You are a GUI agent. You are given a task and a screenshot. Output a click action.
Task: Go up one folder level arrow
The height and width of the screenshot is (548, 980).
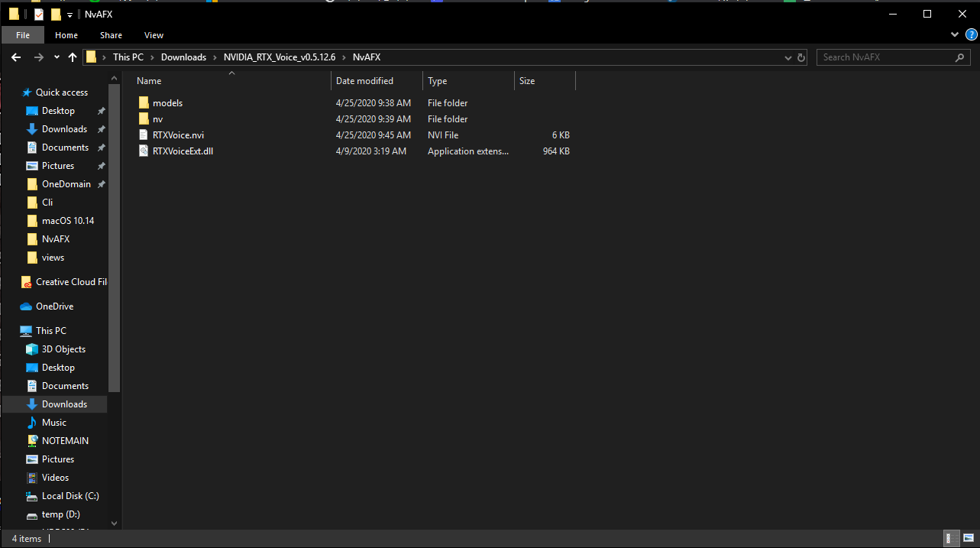point(73,57)
